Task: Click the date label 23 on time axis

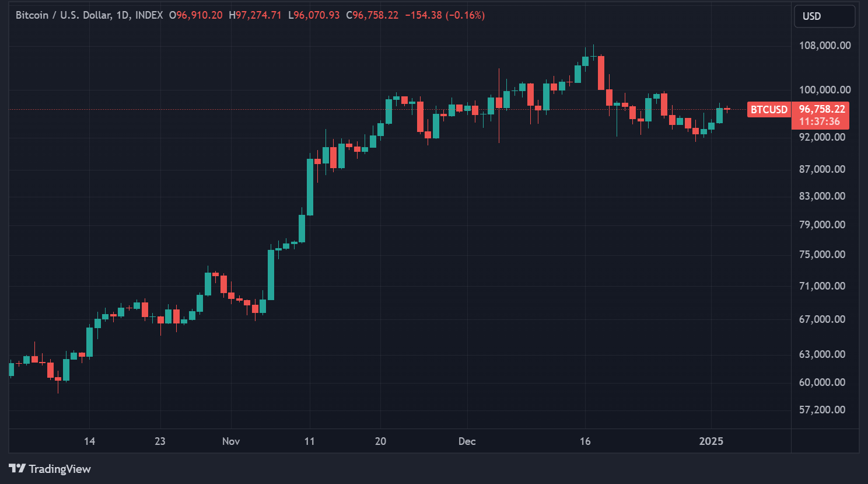Action: 160,441
